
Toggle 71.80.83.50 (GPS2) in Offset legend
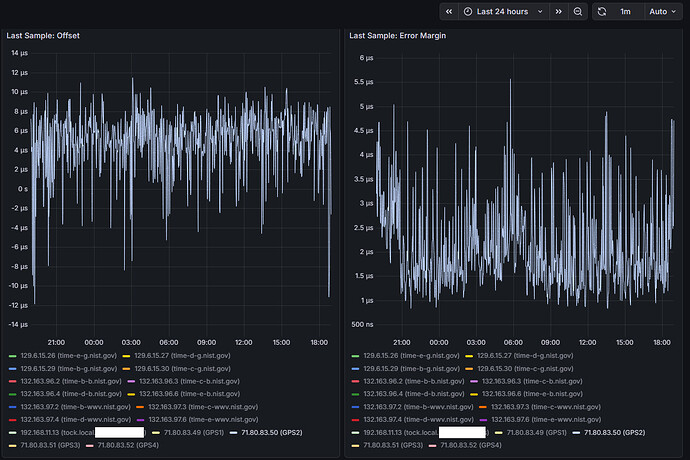[266, 433]
